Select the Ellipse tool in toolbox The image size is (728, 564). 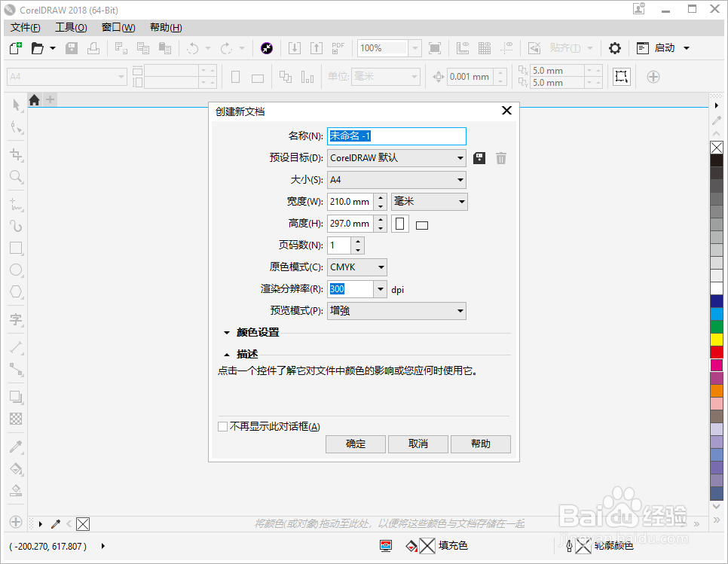pyautogui.click(x=17, y=270)
